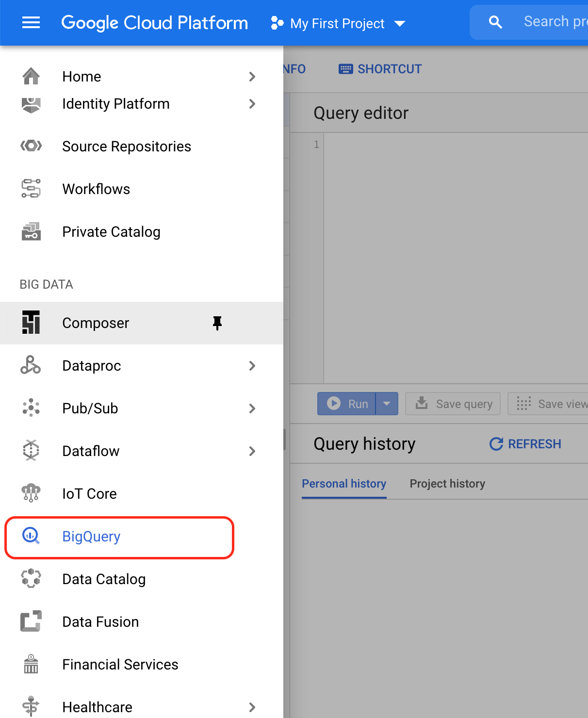Click the Save query download icon

click(422, 403)
